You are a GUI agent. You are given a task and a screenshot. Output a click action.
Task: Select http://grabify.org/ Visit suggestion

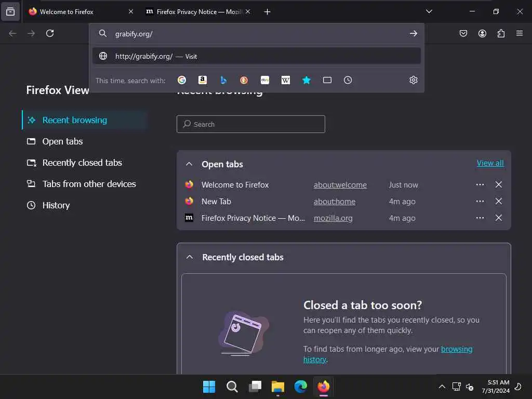point(257,56)
